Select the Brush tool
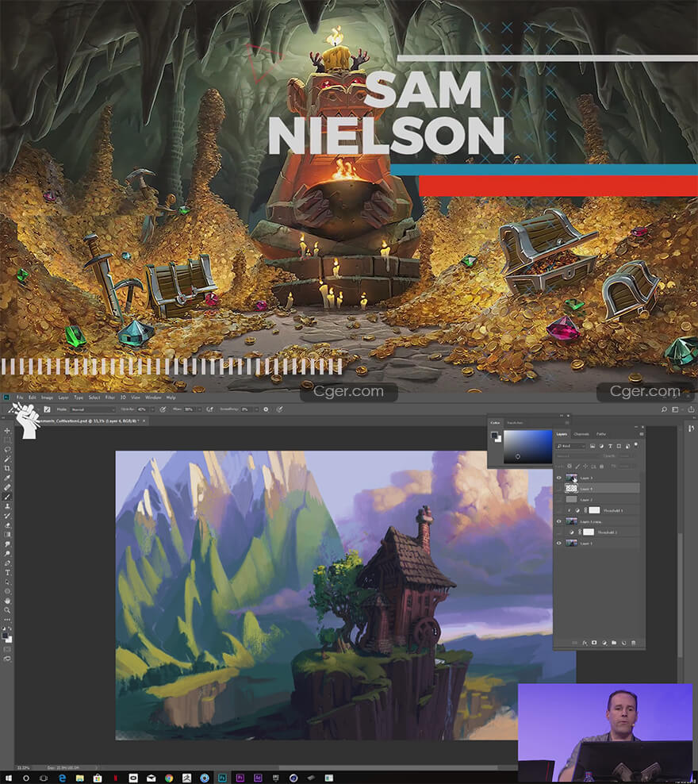Screen dimensions: 698x784 click(x=7, y=497)
